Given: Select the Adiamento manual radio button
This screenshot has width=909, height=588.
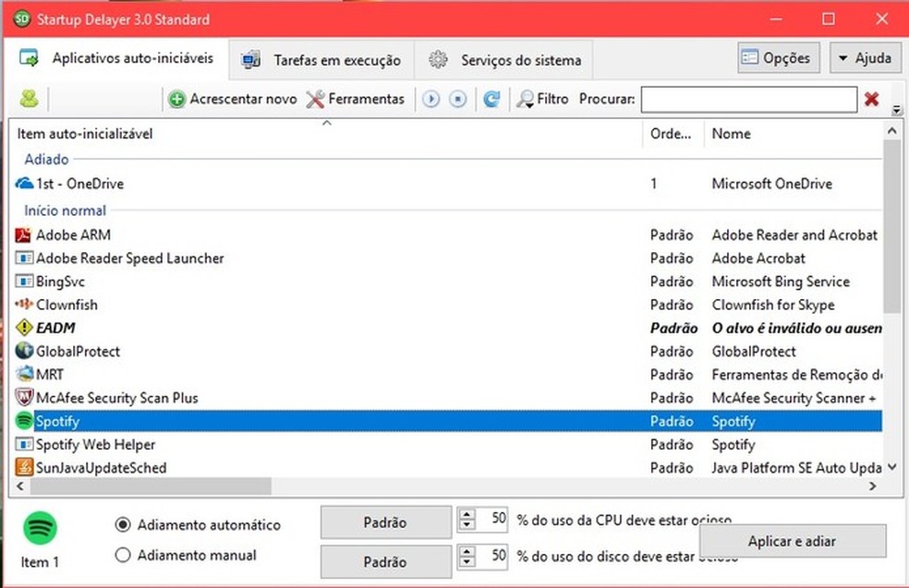Looking at the screenshot, I should coord(123,555).
